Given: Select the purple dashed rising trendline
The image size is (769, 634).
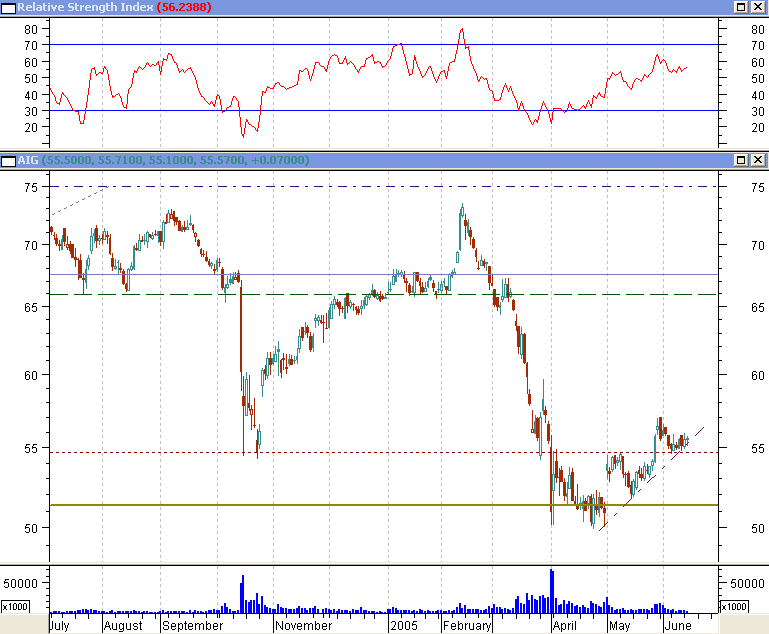Looking at the screenshot, I should [x=651, y=479].
